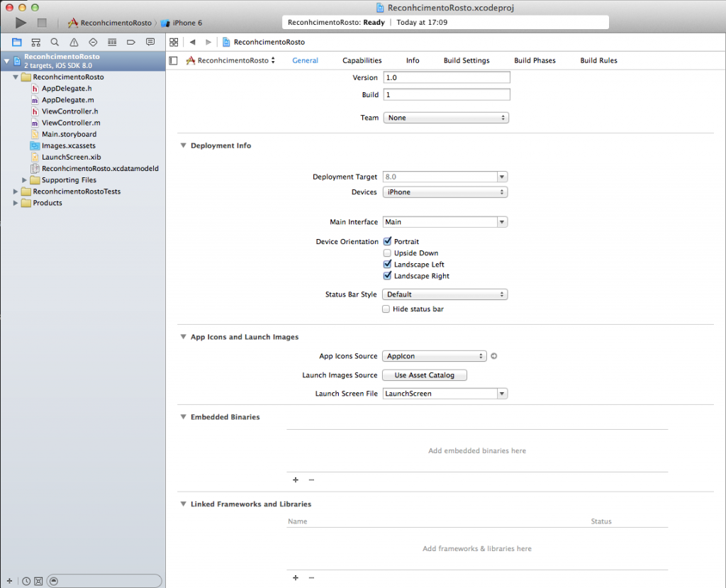
Task: Open the Capabilities tab
Action: 362,60
